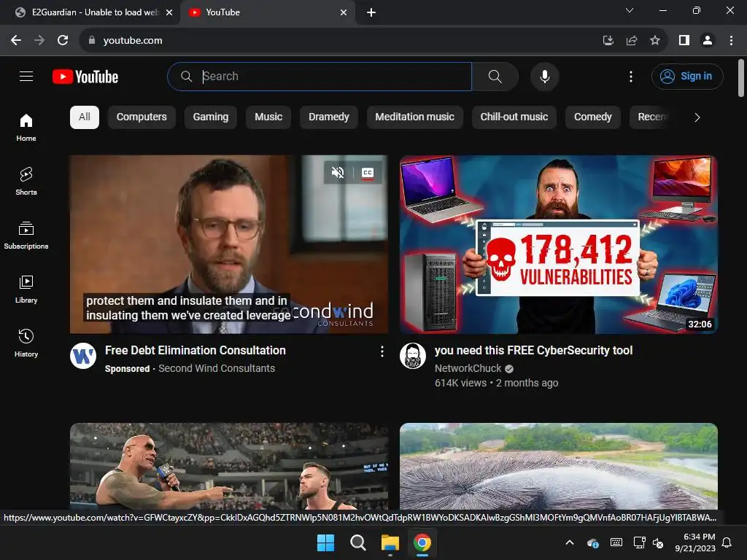This screenshot has height=560, width=747.
Task: Open the NetworkChuck channel name link
Action: [x=468, y=368]
